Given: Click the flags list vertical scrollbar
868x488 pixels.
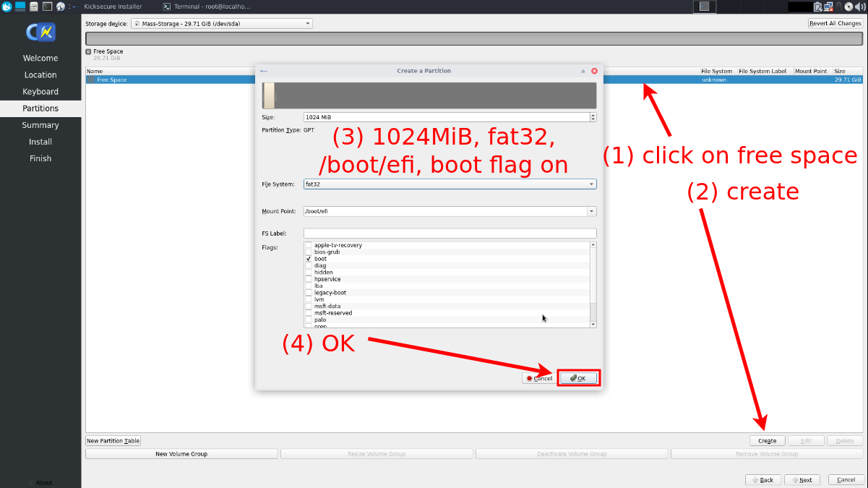Looking at the screenshot, I should tap(593, 311).
